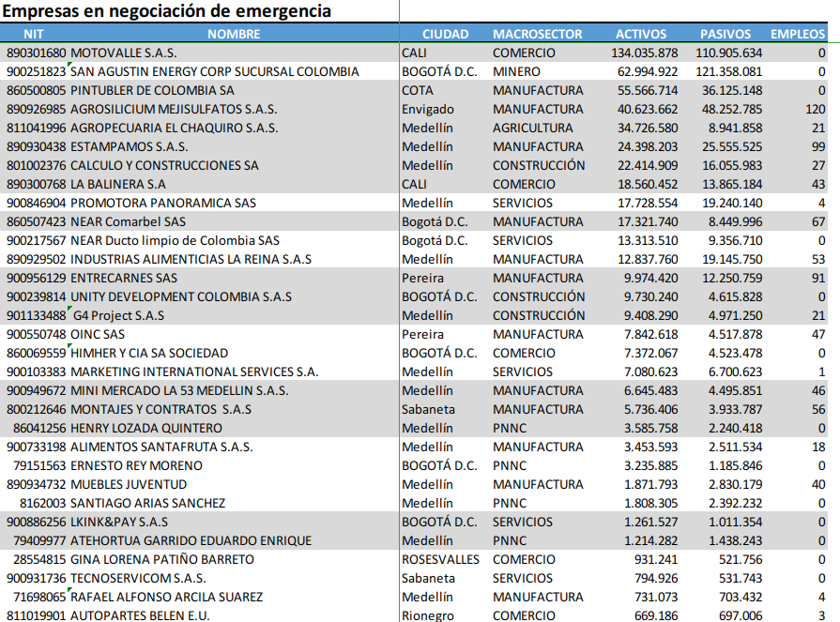
Task: Click activos value 3.235.885
Action: point(651,465)
